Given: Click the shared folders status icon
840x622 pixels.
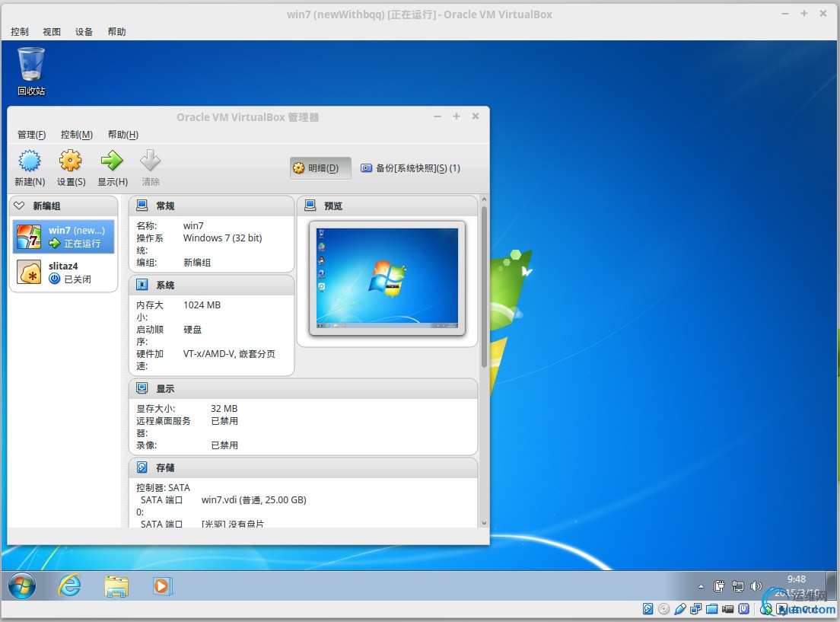Looking at the screenshot, I should point(712,608).
